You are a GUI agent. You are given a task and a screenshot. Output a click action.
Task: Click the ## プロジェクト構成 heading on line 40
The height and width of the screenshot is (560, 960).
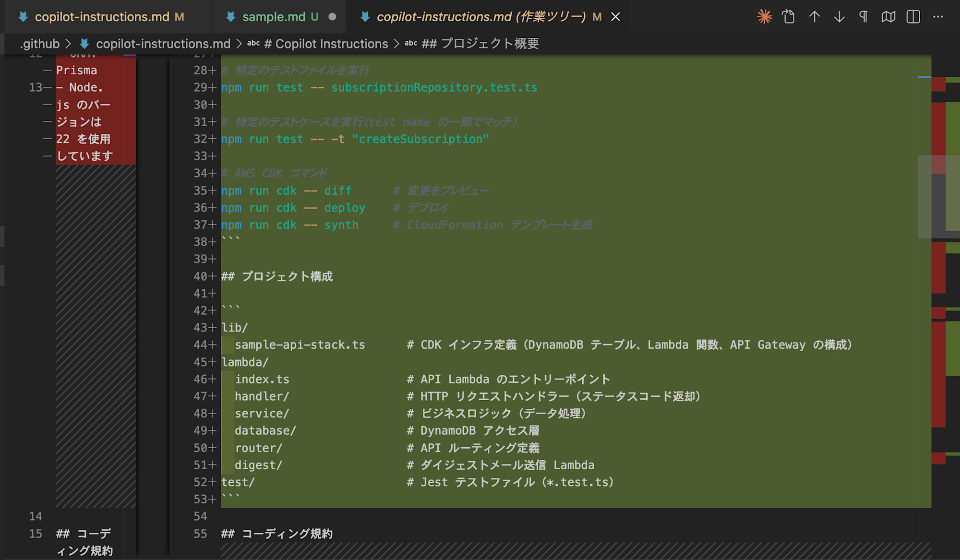pos(277,276)
